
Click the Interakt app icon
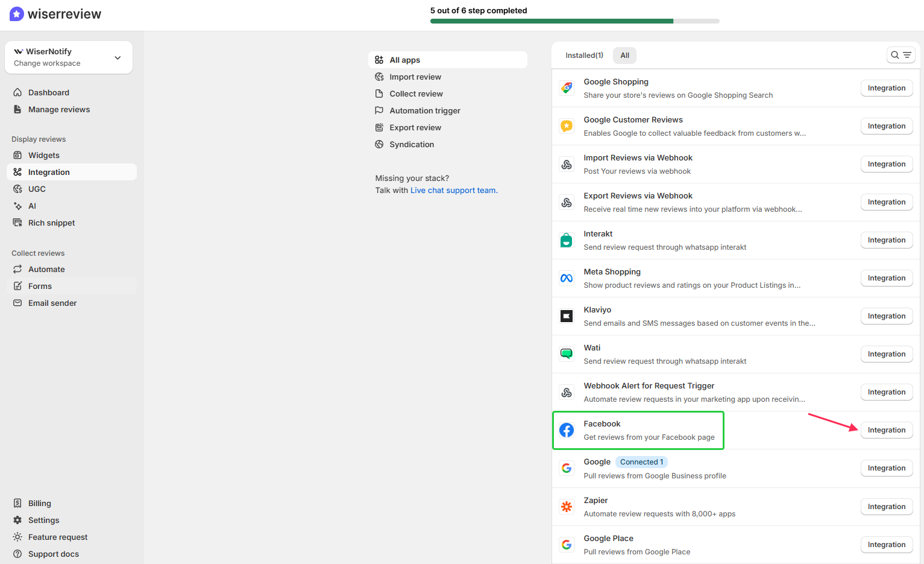[x=567, y=240]
